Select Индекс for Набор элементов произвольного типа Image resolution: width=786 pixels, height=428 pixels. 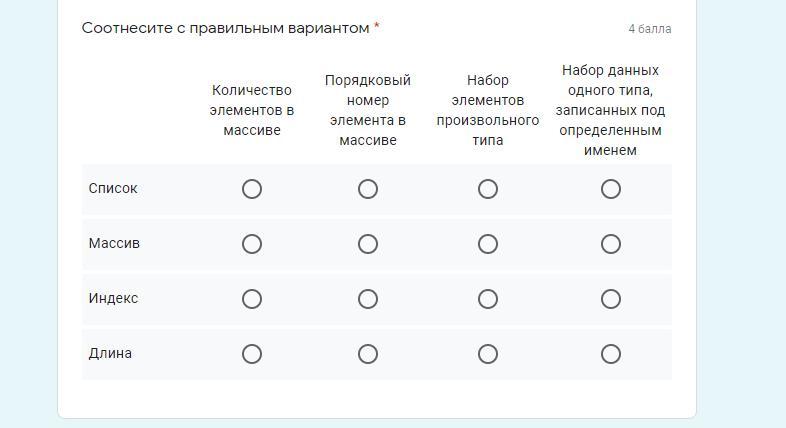pyautogui.click(x=488, y=299)
